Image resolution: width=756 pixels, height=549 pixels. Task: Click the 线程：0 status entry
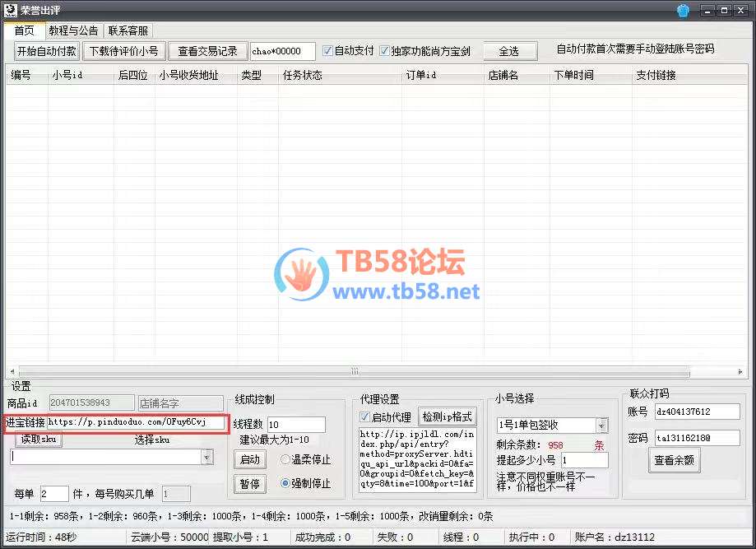[461, 537]
